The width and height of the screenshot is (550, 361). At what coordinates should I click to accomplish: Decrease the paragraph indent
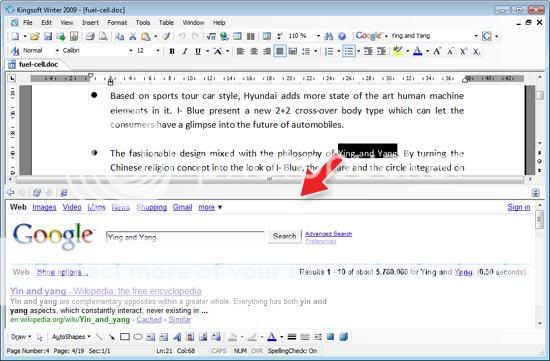click(x=368, y=51)
